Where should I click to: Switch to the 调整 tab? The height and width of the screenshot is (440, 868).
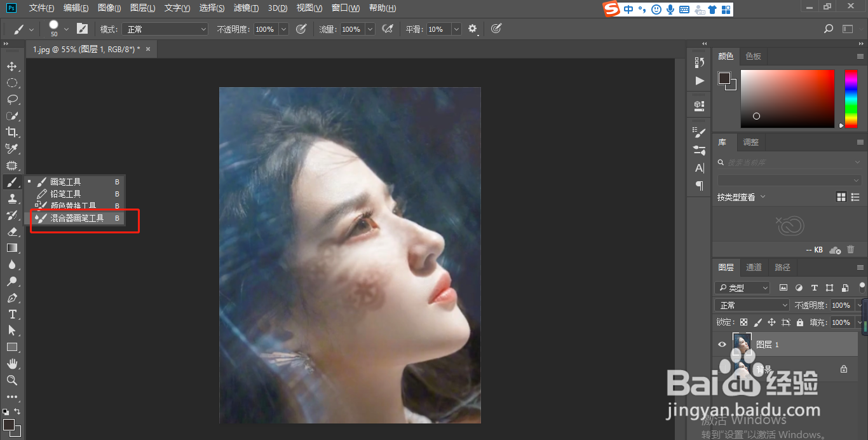coord(751,142)
